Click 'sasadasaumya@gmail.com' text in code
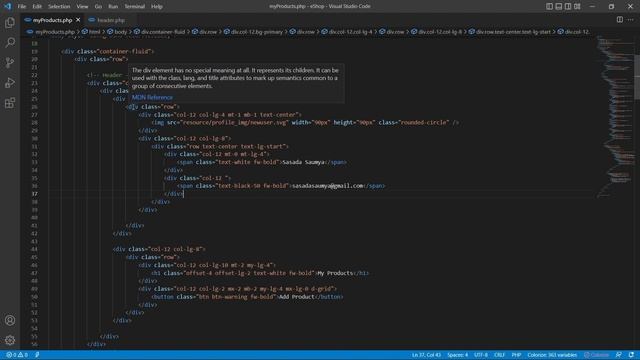Screen dimensions: 640x360 327,186
